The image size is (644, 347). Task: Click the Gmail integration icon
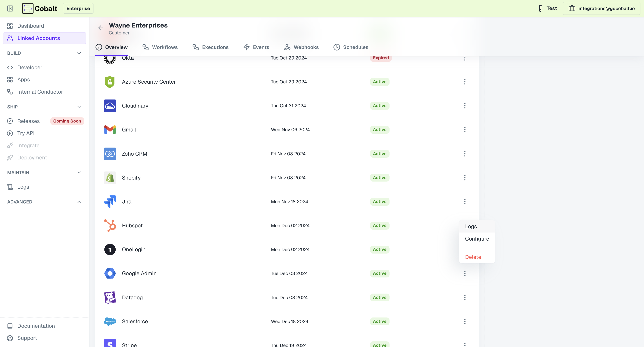pyautogui.click(x=110, y=129)
